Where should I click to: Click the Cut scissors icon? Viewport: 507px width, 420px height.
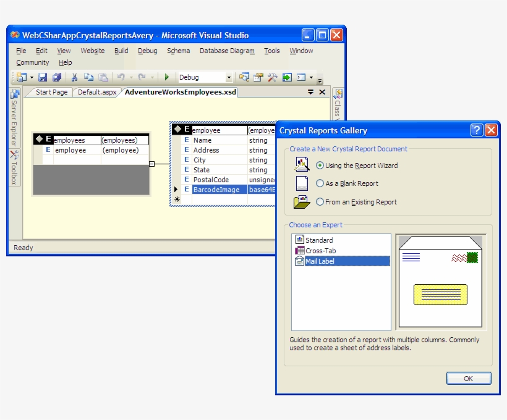74,77
